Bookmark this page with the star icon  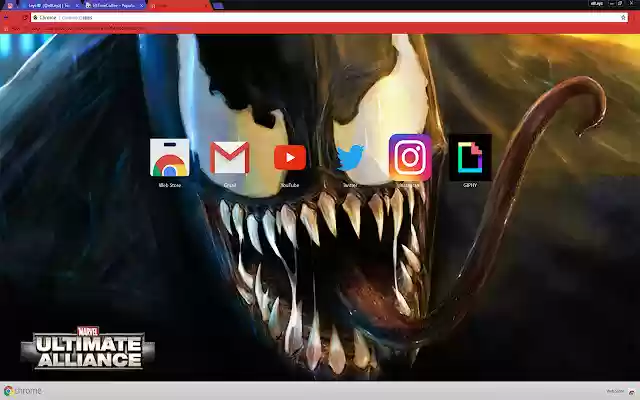click(623, 18)
